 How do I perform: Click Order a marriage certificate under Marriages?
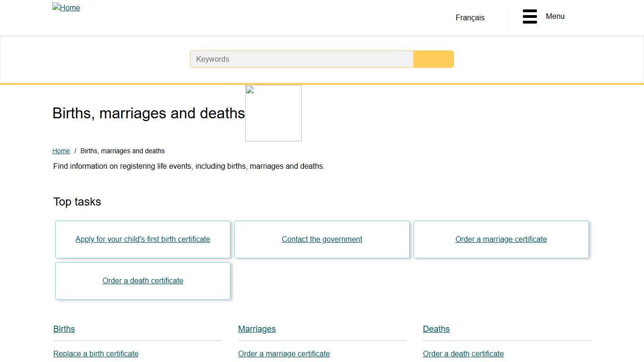click(284, 354)
